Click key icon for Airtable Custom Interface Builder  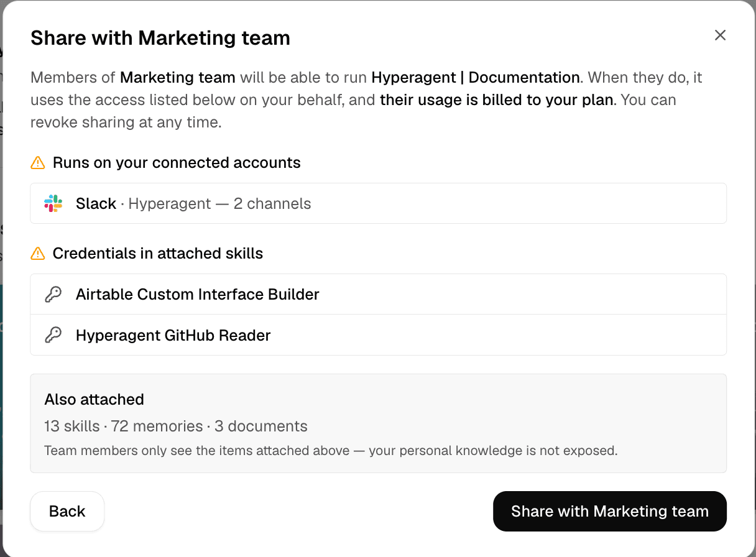53,294
